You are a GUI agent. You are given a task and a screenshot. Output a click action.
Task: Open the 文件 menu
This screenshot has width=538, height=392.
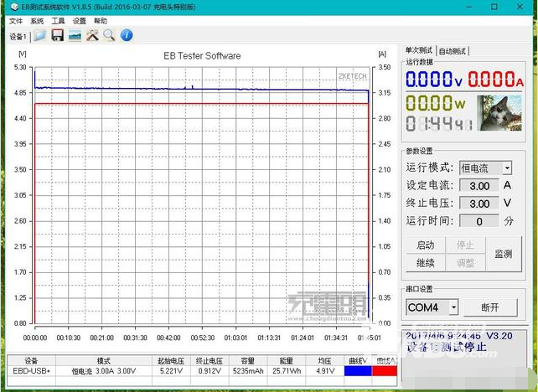pyautogui.click(x=16, y=21)
